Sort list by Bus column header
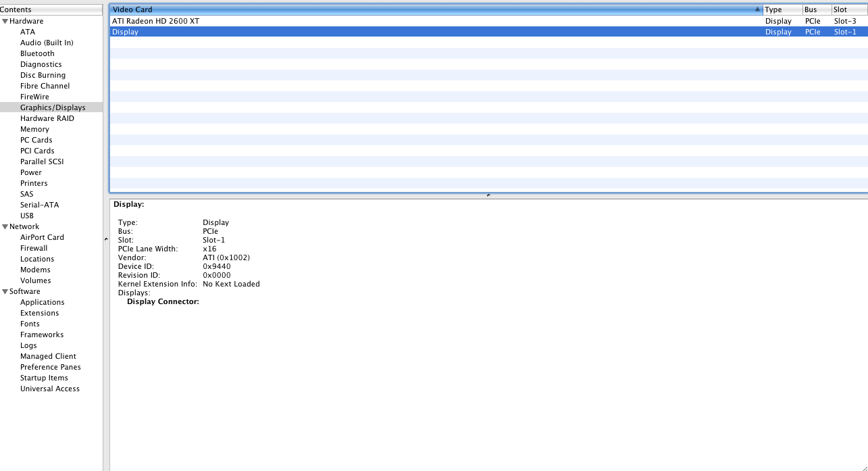 817,9
